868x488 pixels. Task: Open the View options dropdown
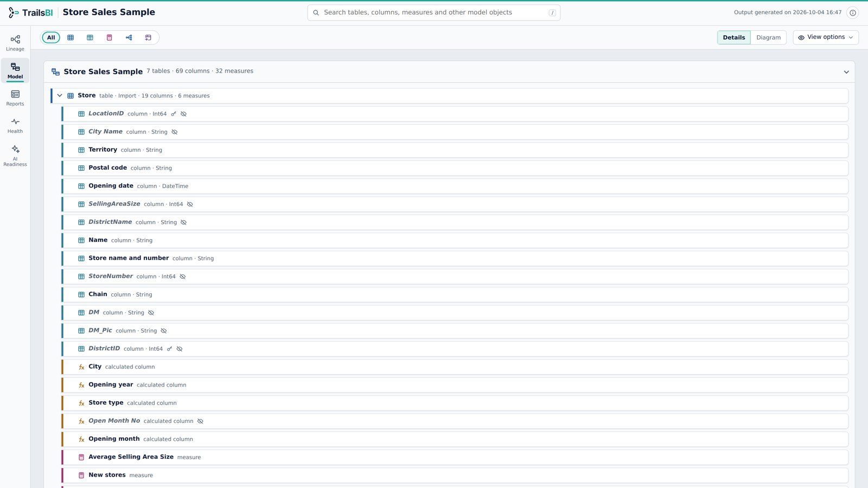coord(826,37)
